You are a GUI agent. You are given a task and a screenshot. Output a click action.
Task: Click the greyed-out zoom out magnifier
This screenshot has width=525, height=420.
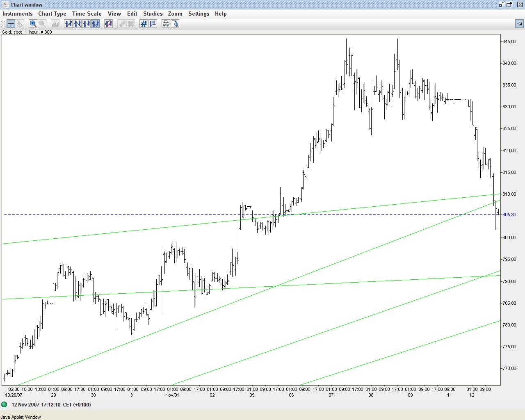point(42,24)
